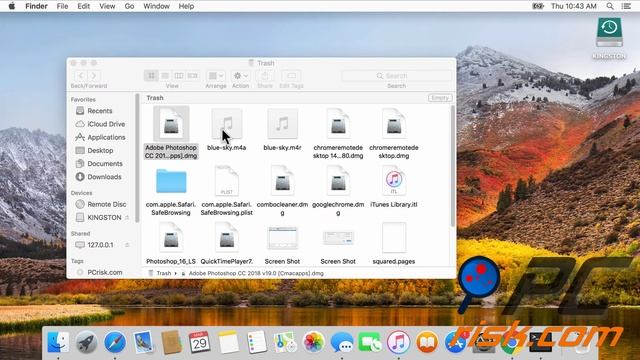Open Downloads in sidebar

pyautogui.click(x=104, y=177)
